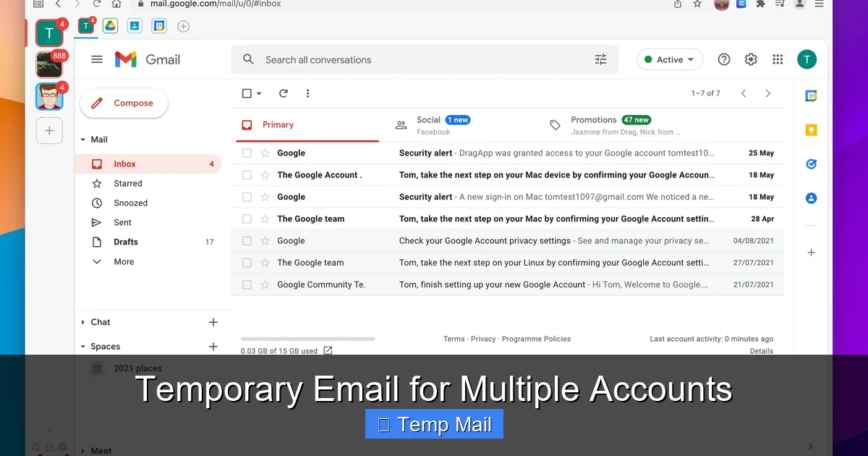Image resolution: width=868 pixels, height=456 pixels.
Task: Open manage storage link icon
Action: (x=328, y=350)
